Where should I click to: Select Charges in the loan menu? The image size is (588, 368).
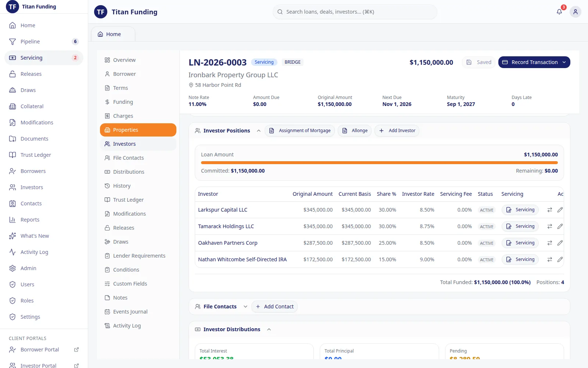pyautogui.click(x=138, y=116)
